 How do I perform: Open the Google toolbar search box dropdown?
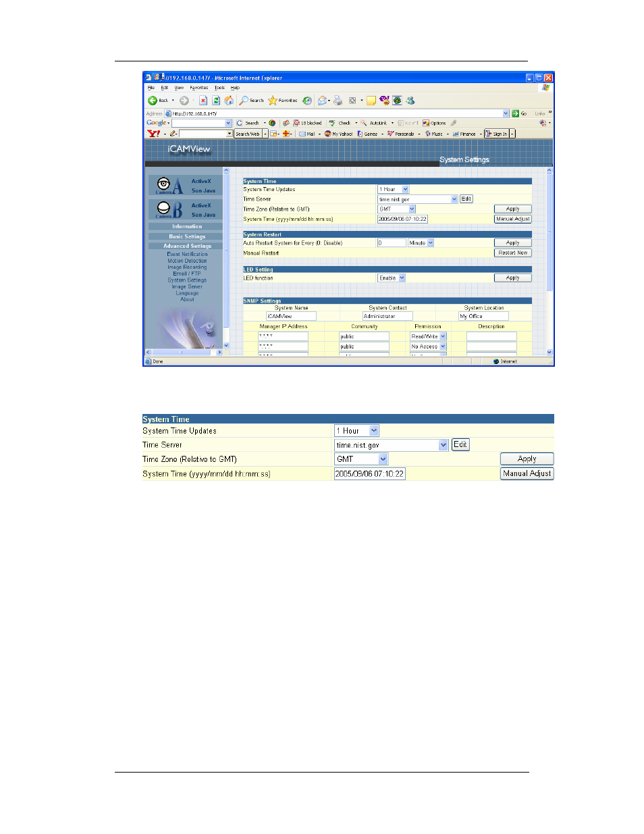coord(228,123)
